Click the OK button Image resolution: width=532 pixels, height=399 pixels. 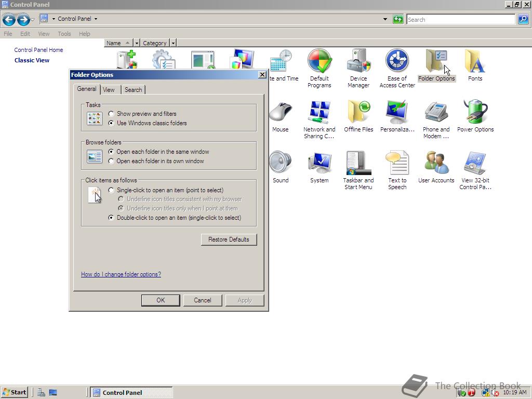click(x=161, y=300)
